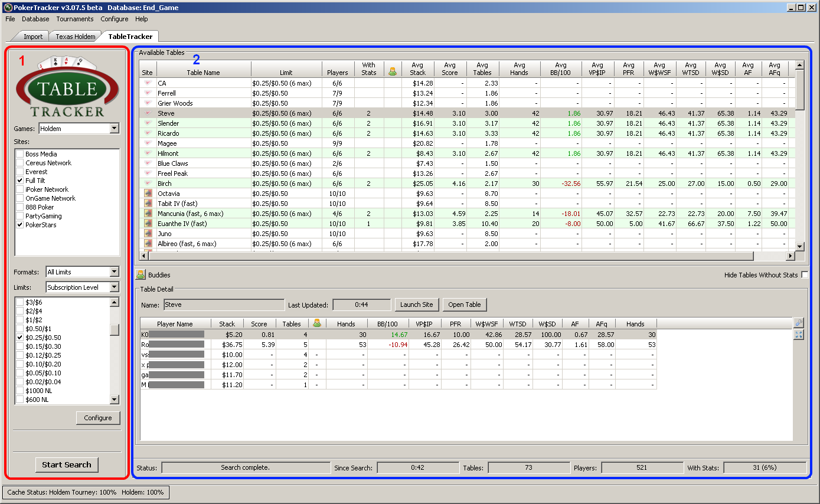Switch to the Import tab

[x=33, y=37]
